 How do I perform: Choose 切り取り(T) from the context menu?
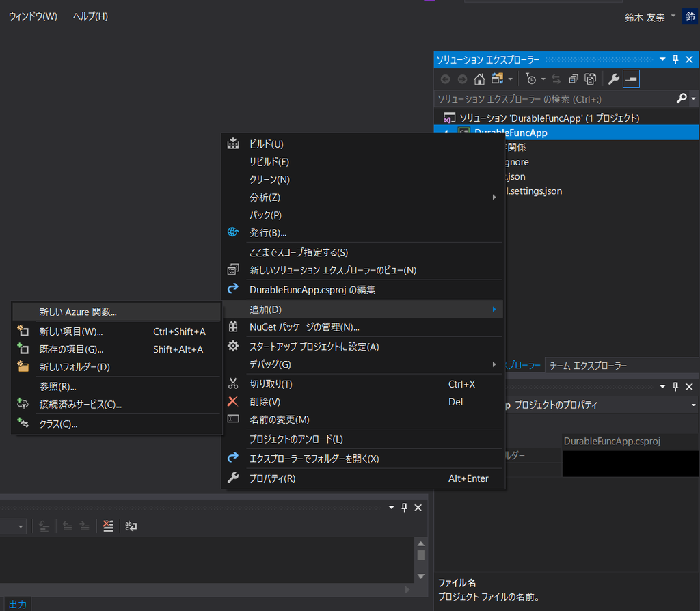click(363, 384)
